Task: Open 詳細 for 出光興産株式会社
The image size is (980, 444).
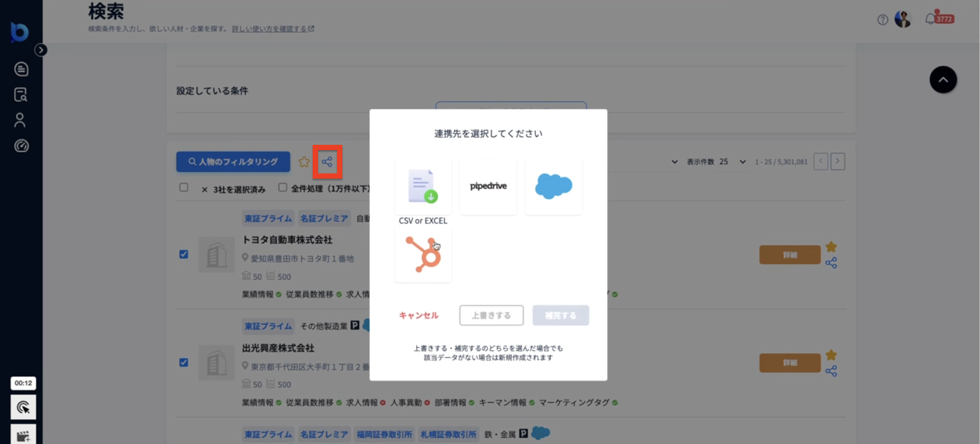Action: [x=790, y=363]
